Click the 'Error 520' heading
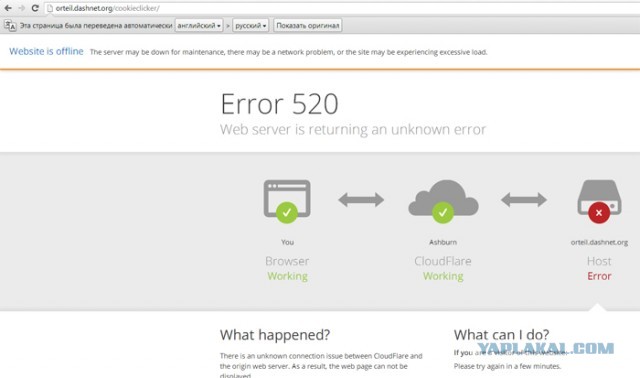Screen dimensions: 640x378 [280, 104]
